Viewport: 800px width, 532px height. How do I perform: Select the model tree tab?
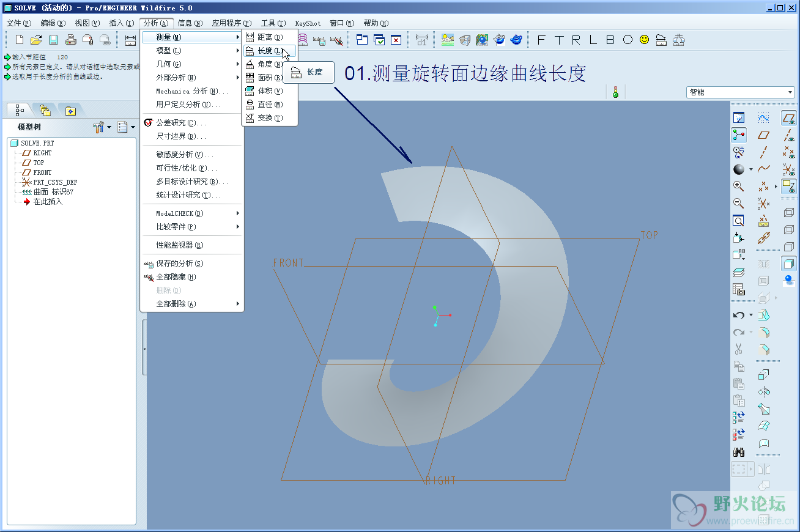[x=20, y=110]
